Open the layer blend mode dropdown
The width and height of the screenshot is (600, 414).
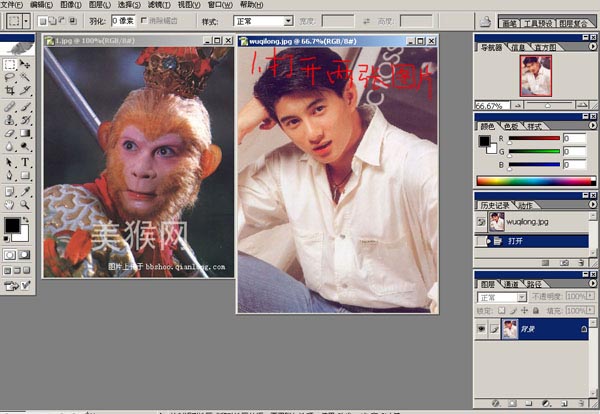click(501, 298)
